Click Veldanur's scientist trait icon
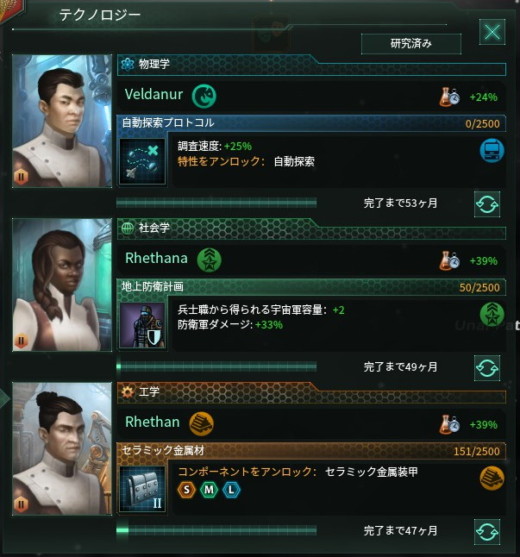 click(204, 96)
